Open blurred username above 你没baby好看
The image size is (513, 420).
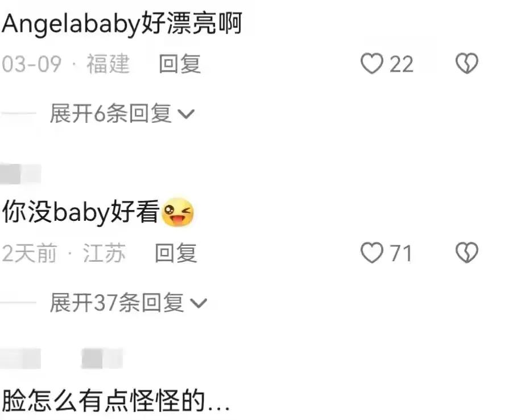click(x=20, y=174)
